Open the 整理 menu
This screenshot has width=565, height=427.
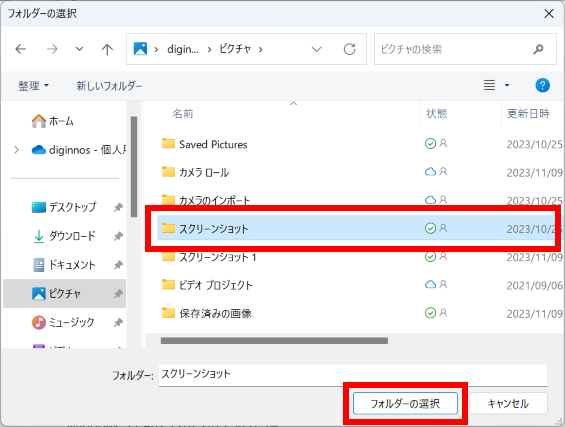[33, 86]
